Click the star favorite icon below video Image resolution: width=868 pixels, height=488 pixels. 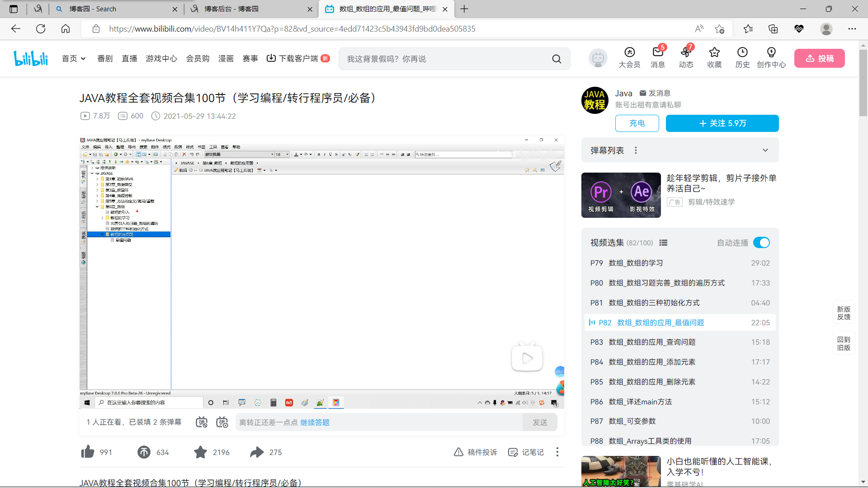pos(200,452)
